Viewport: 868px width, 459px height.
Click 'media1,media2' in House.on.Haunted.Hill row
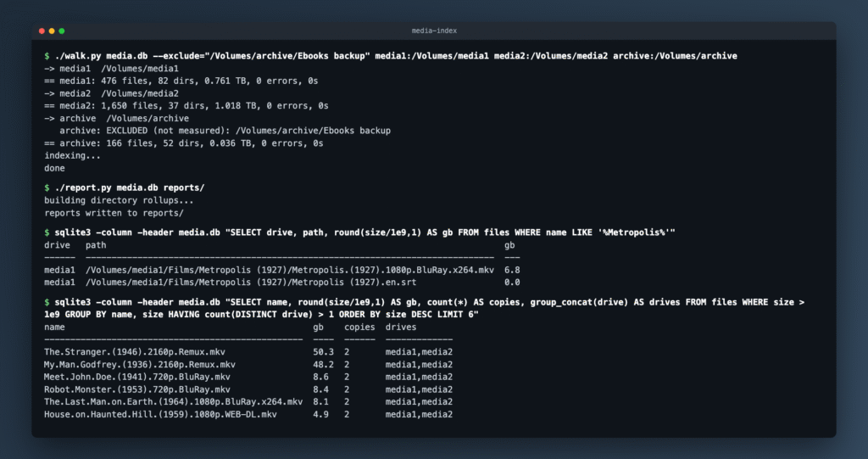(x=419, y=415)
